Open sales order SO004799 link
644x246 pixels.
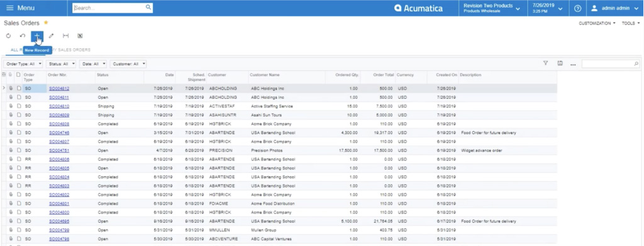pos(59,230)
